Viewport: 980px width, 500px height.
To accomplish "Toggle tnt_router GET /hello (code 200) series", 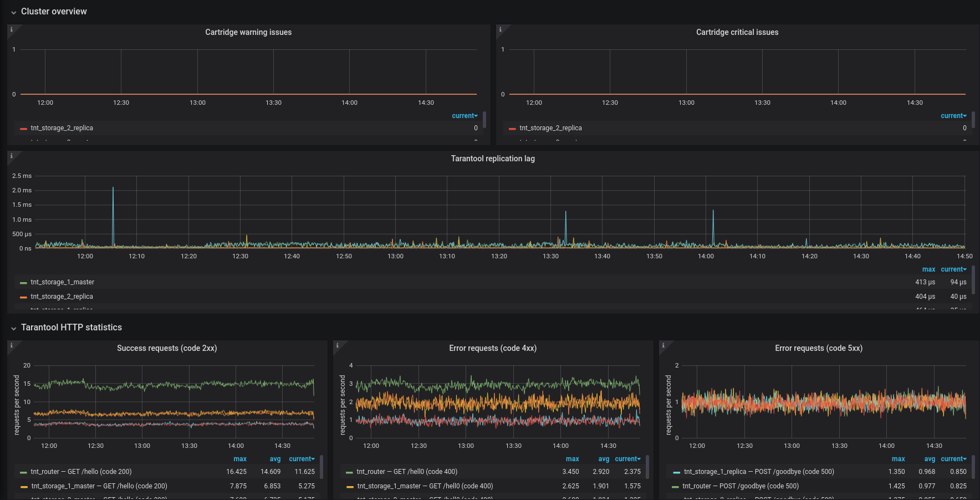I will 81,472.
